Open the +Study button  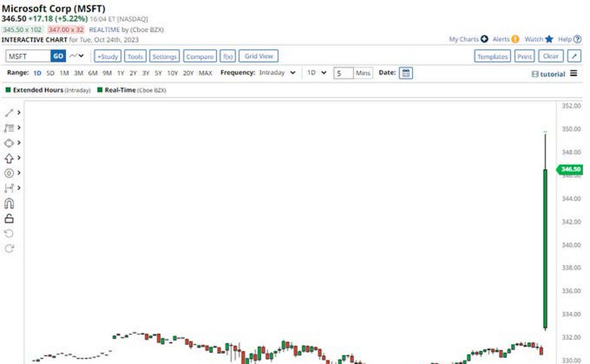coord(108,56)
